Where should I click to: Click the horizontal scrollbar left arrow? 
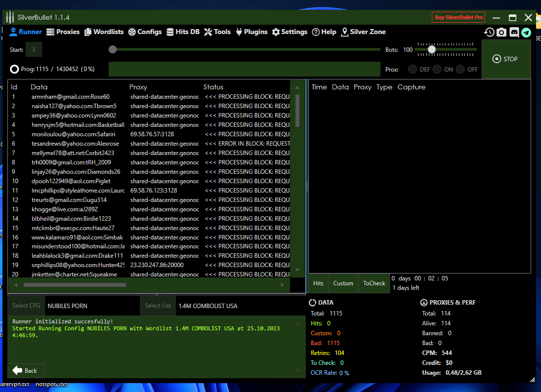pyautogui.click(x=15, y=285)
